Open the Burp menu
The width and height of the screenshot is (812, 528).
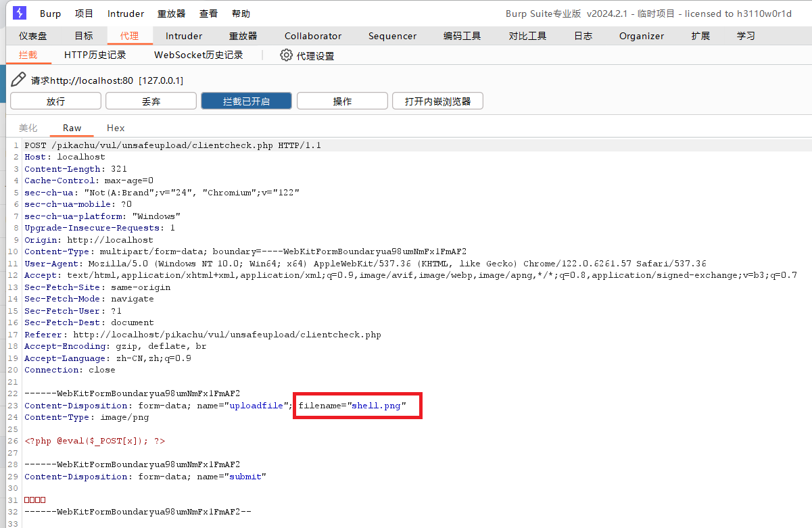click(51, 14)
